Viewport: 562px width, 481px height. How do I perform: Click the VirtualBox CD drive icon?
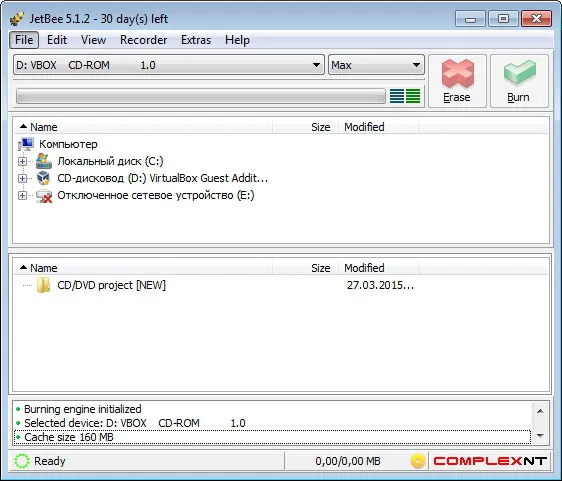(44, 178)
